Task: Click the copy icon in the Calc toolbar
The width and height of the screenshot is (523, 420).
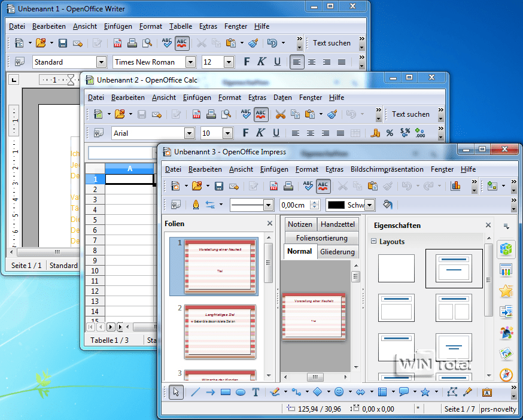Action: tap(295, 114)
